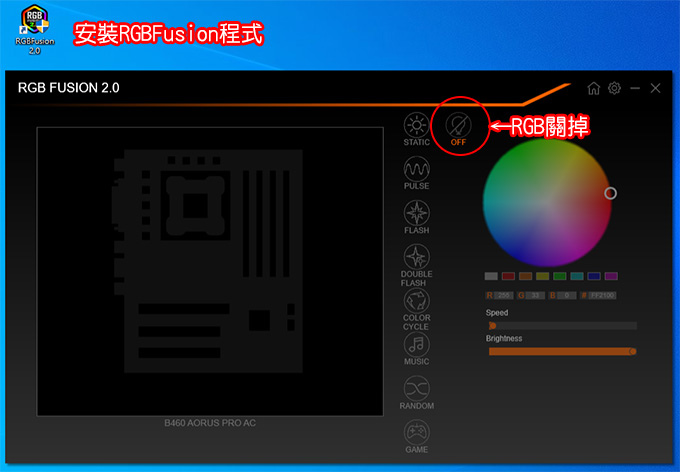Viewport: 680px width, 472px height.
Task: Pick the RANDOM lighting mode
Action: (x=416, y=393)
